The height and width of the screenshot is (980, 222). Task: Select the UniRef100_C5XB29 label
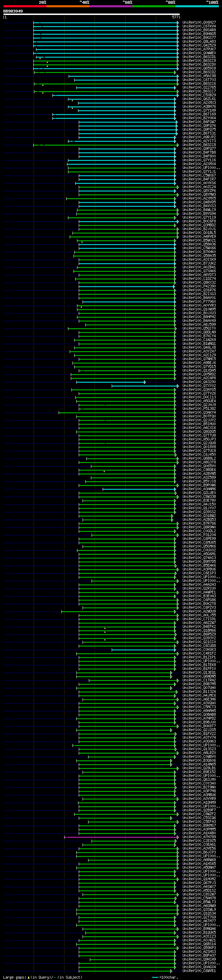[x=199, y=95]
